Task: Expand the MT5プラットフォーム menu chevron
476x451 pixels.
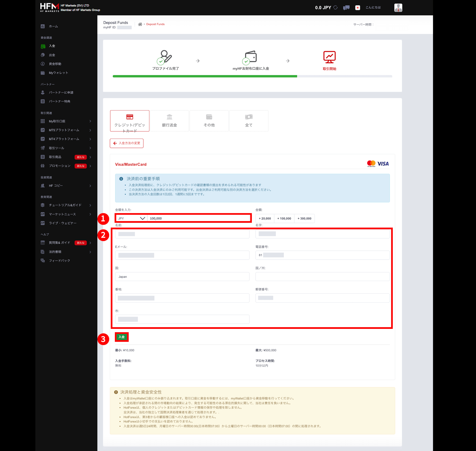Action: tap(91, 130)
